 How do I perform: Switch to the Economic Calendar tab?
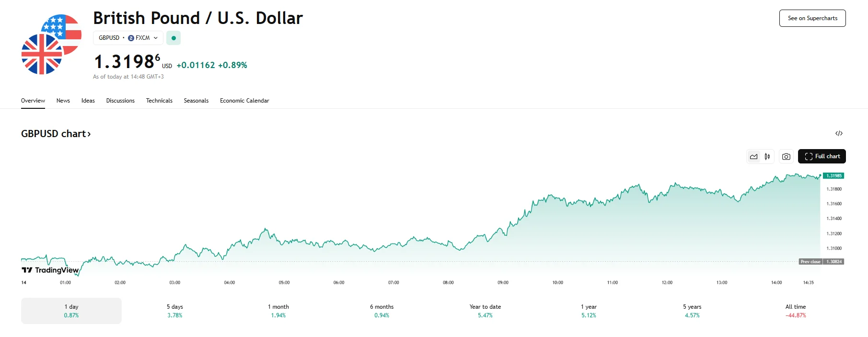tap(244, 101)
